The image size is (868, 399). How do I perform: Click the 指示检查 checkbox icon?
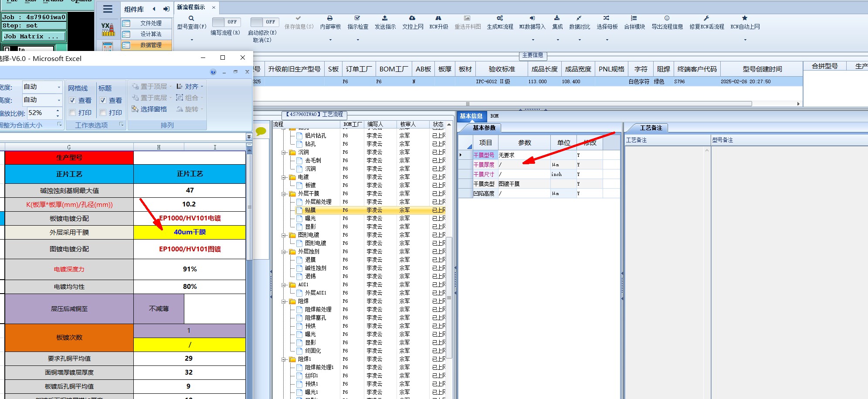tap(357, 18)
